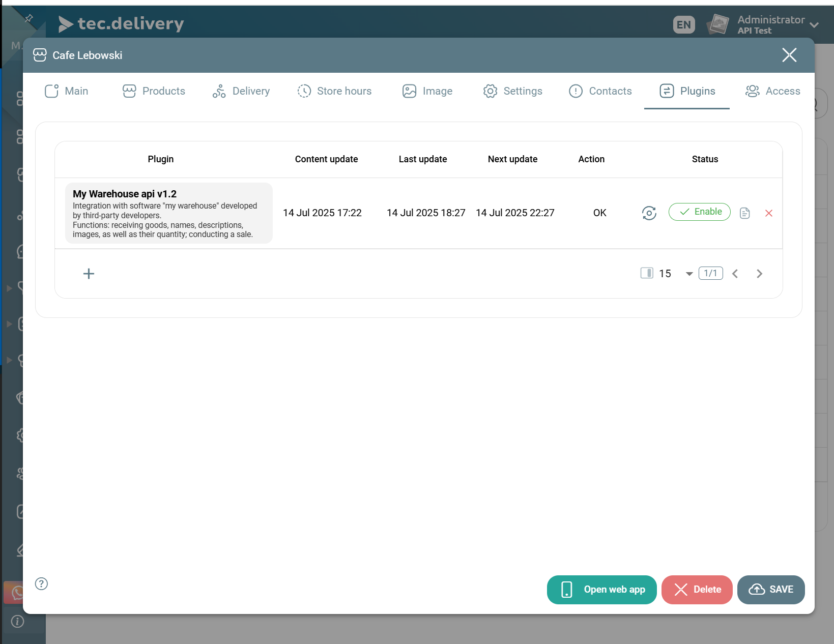This screenshot has height=644, width=834.
Task: Click the Status column header
Action: (705, 159)
